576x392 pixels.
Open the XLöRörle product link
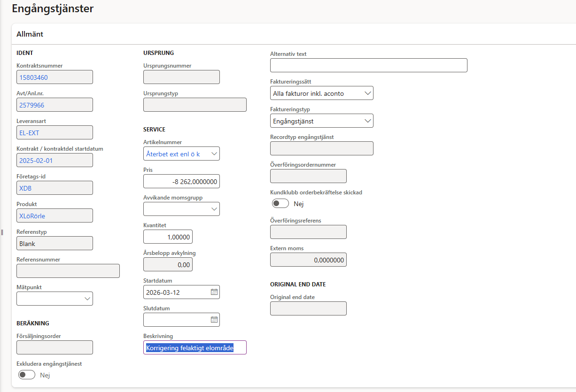click(x=32, y=216)
